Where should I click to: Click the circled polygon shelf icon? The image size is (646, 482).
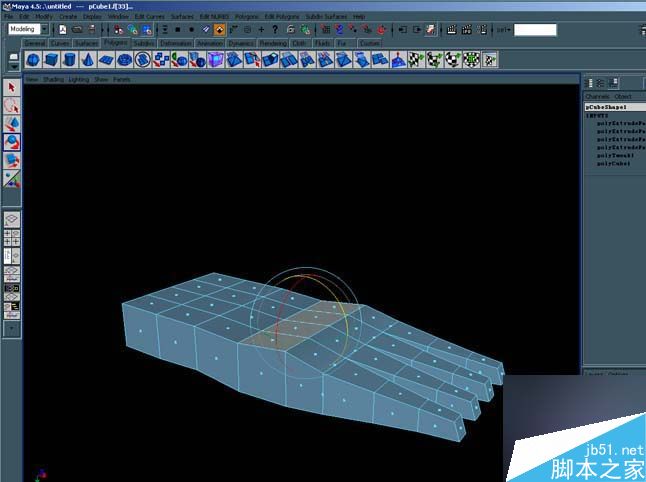click(x=143, y=60)
